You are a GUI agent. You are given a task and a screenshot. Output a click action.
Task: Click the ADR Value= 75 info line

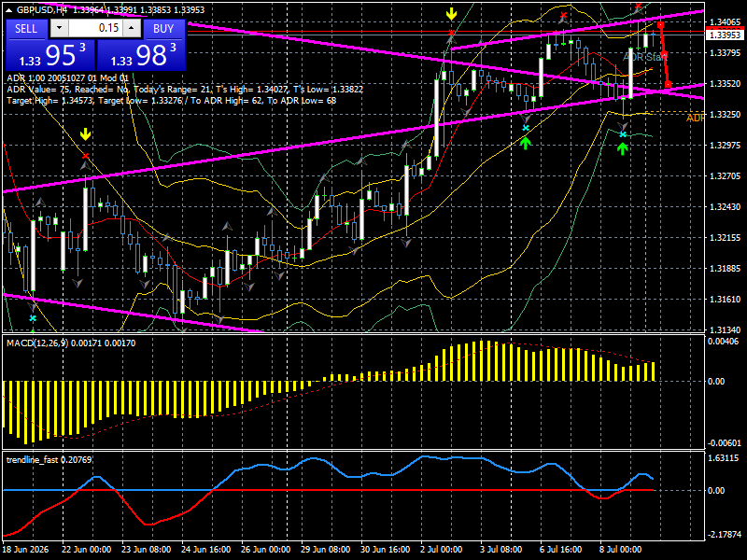tap(185, 90)
